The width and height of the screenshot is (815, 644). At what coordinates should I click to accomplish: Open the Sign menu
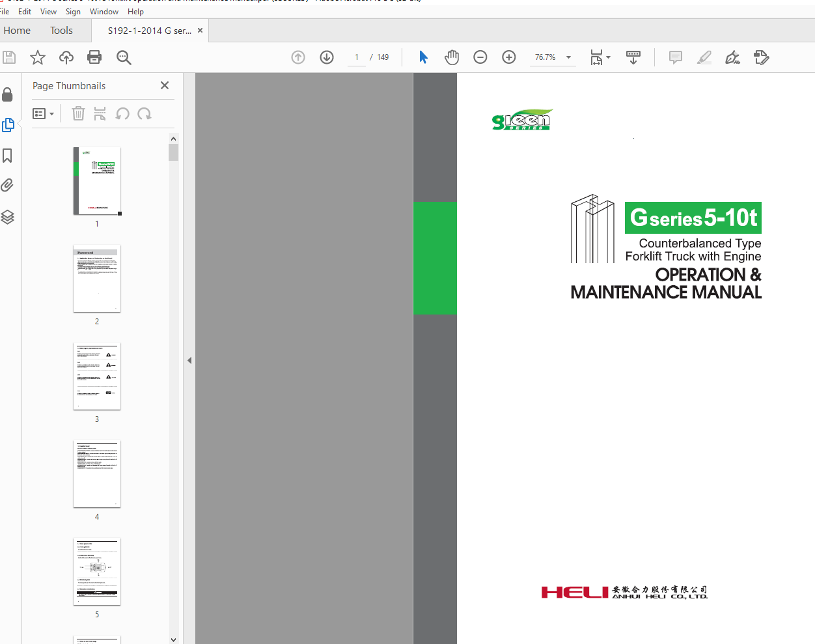[x=73, y=12]
